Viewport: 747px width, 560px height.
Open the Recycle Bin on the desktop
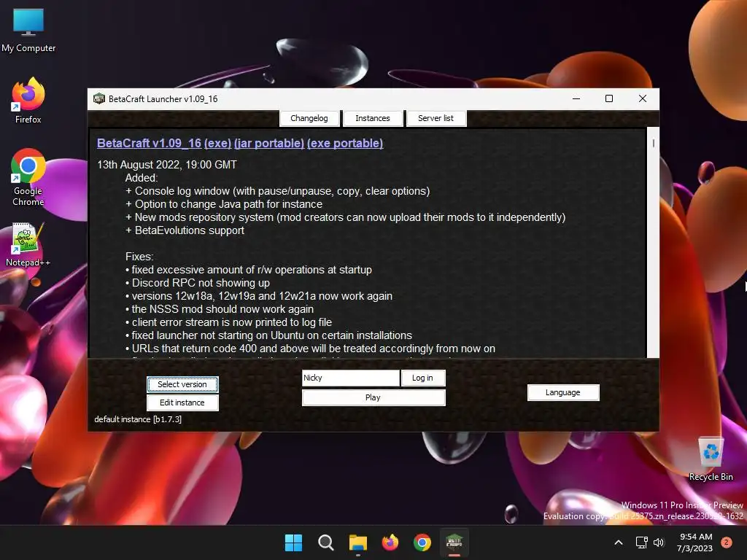[x=711, y=459]
